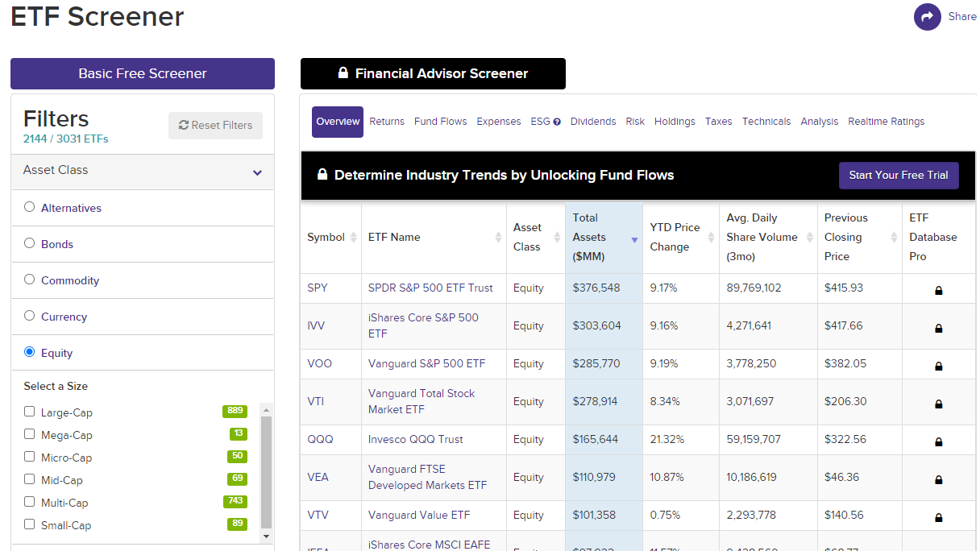Click the lock icon in the VTI row

click(939, 404)
